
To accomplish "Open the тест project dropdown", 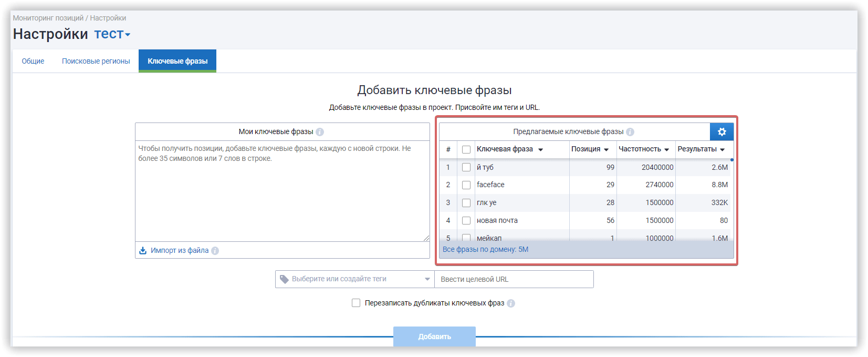I will point(112,34).
